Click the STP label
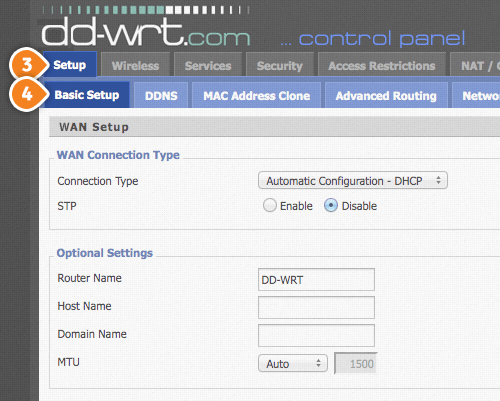500x401 pixels. (67, 206)
